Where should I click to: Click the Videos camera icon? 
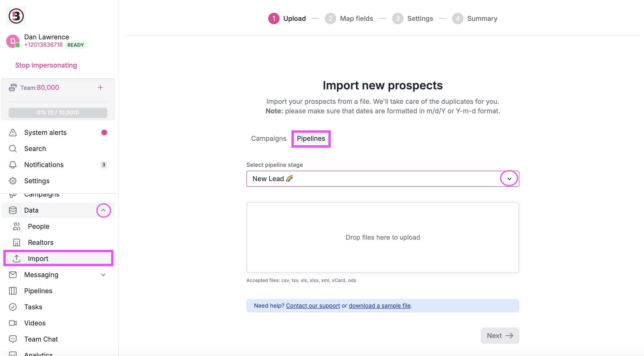pyautogui.click(x=13, y=323)
